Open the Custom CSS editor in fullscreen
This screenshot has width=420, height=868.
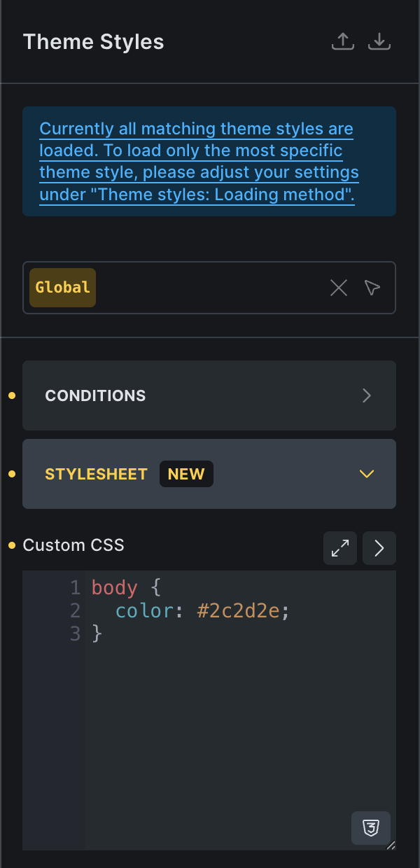tap(339, 548)
